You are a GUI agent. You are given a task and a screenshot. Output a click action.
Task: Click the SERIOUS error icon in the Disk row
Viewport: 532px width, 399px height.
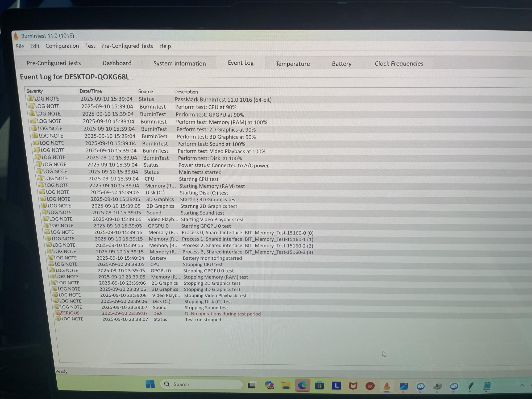coord(57,313)
